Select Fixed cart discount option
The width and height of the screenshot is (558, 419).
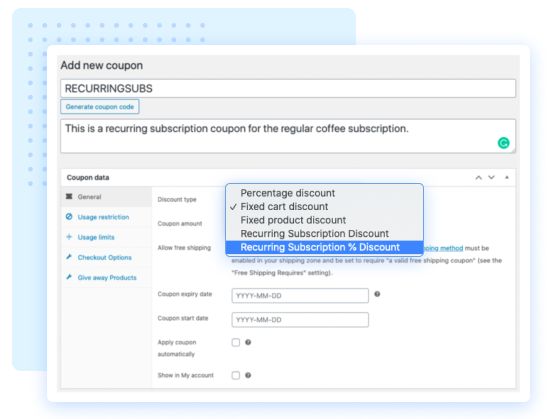pos(324,206)
